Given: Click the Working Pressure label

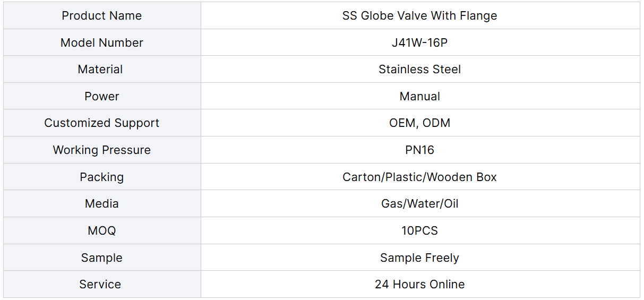Looking at the screenshot, I should click(102, 150).
